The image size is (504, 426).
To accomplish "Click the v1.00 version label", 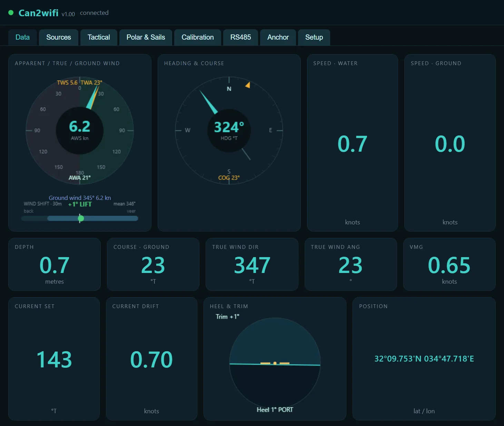I will [68, 14].
